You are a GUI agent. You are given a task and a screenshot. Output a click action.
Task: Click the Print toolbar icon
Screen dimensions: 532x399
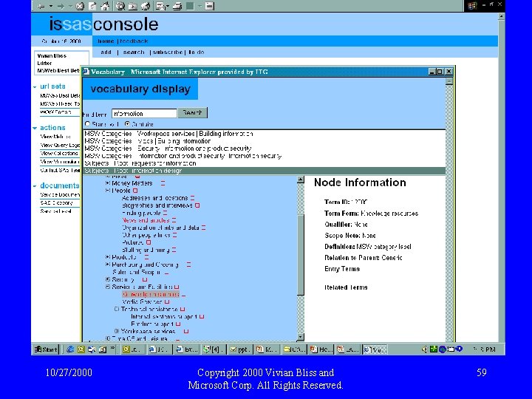point(177,6)
